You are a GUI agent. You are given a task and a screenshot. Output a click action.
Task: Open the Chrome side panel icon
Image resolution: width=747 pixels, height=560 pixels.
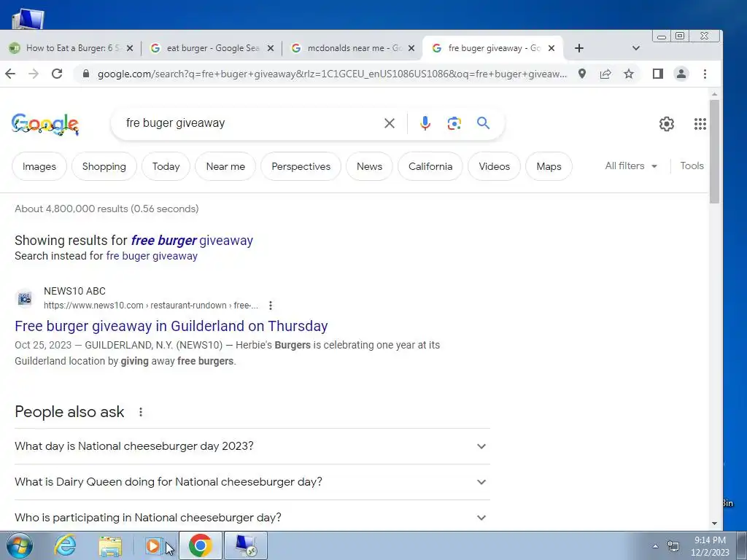658,74
